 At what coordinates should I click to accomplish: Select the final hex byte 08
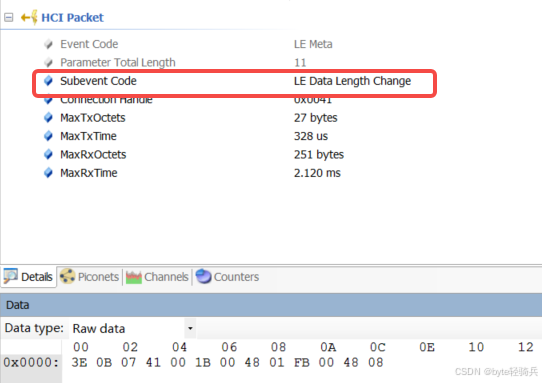point(376,362)
